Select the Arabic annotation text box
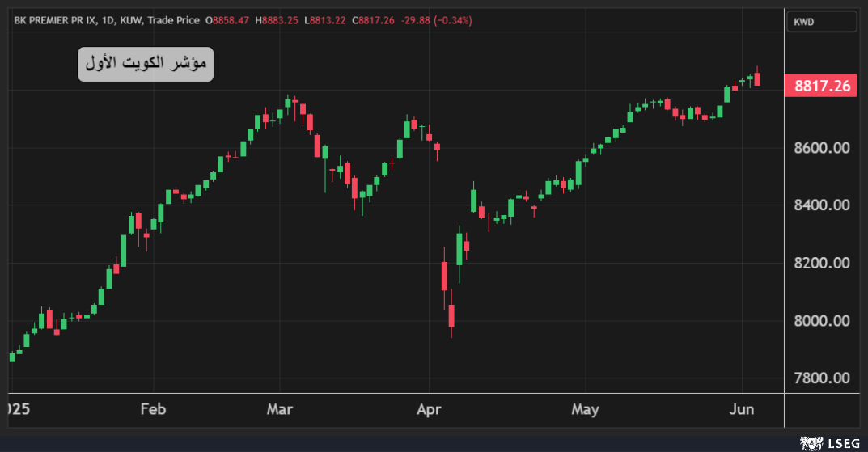Image resolution: width=868 pixels, height=452 pixels. [x=146, y=64]
